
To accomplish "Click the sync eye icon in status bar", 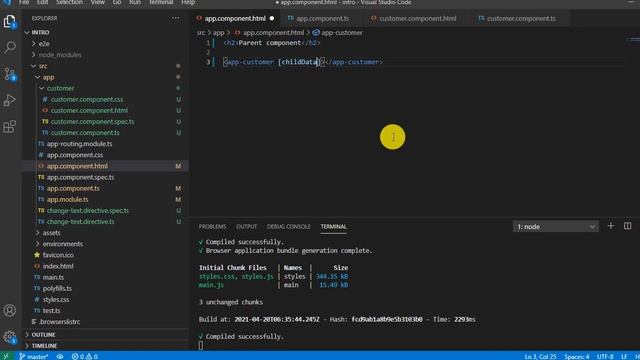I will [60, 356].
